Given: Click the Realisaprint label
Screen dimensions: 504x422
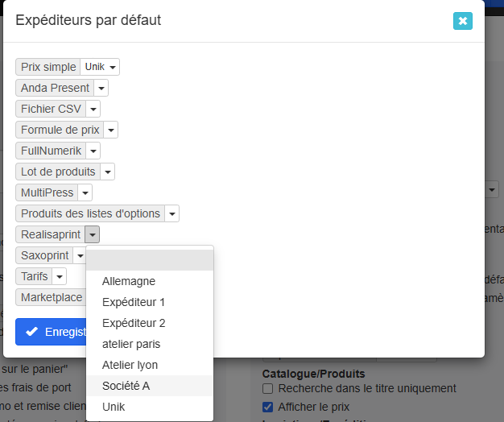Looking at the screenshot, I should 51,234.
